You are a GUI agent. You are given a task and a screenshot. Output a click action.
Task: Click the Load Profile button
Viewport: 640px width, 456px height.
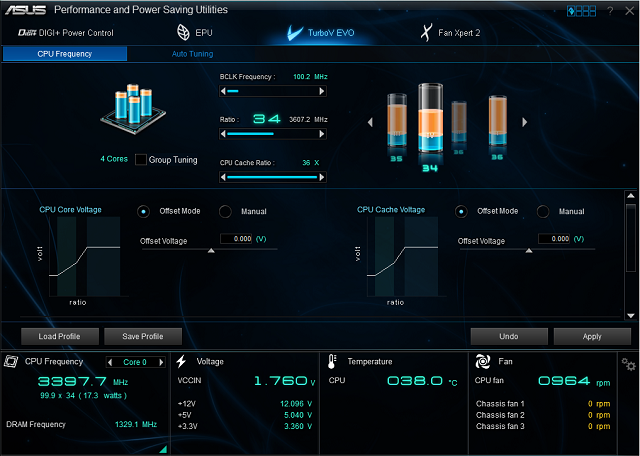59,336
